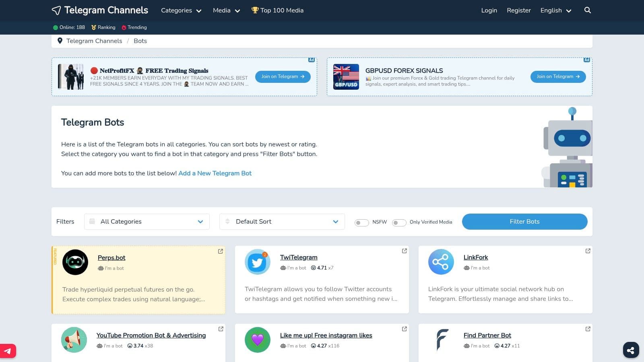Click Add a New Telegram Bot link
Screen dimensions: 644x362
coord(215,173)
